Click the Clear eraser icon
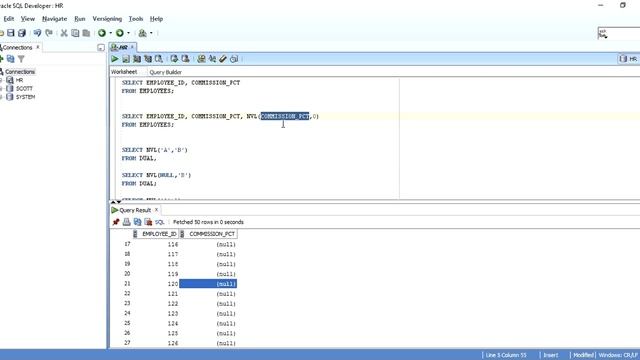Image resolution: width=640 pixels, height=360 pixels. point(223,59)
